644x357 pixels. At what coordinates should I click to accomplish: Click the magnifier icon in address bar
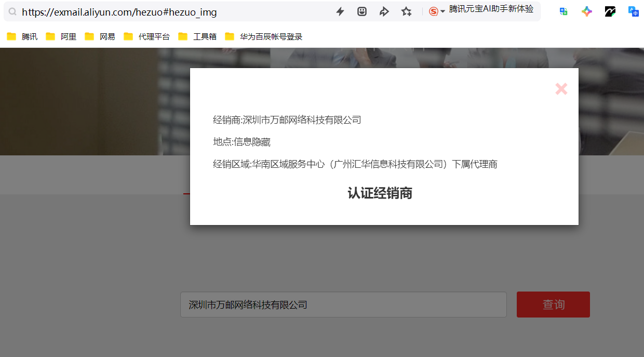(12, 12)
